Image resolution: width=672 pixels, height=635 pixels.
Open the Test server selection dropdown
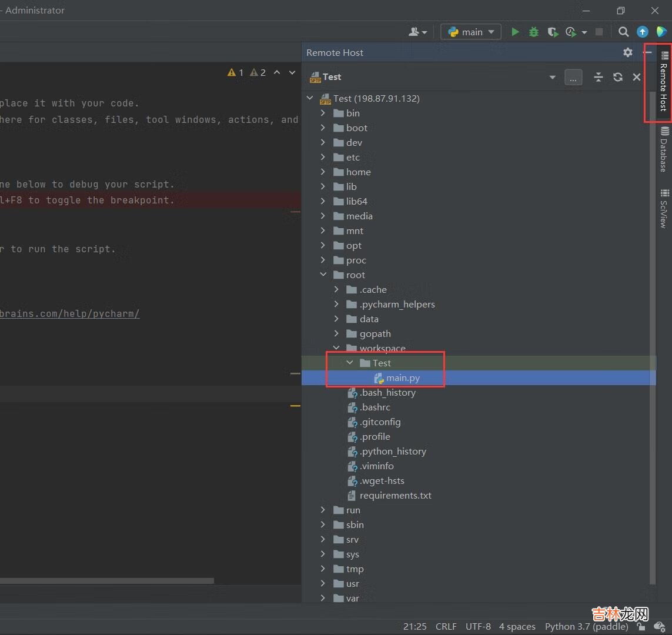[x=552, y=77]
